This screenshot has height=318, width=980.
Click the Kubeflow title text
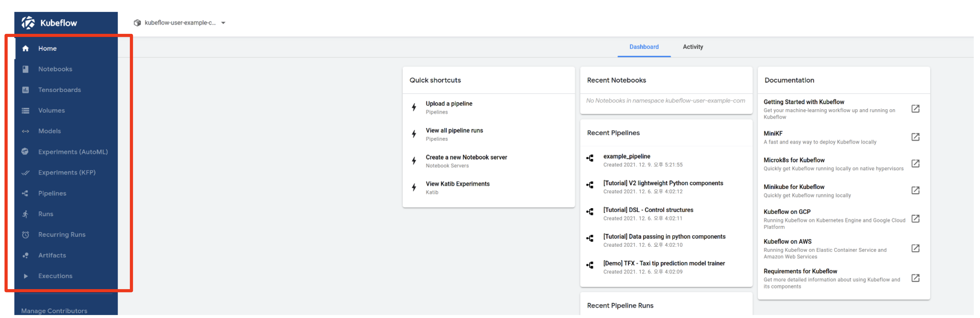(x=59, y=23)
